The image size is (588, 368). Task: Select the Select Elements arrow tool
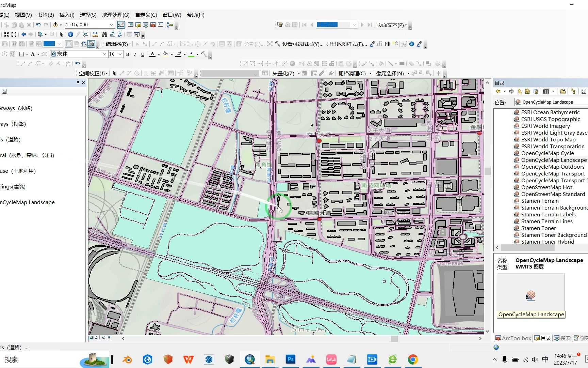[61, 34]
